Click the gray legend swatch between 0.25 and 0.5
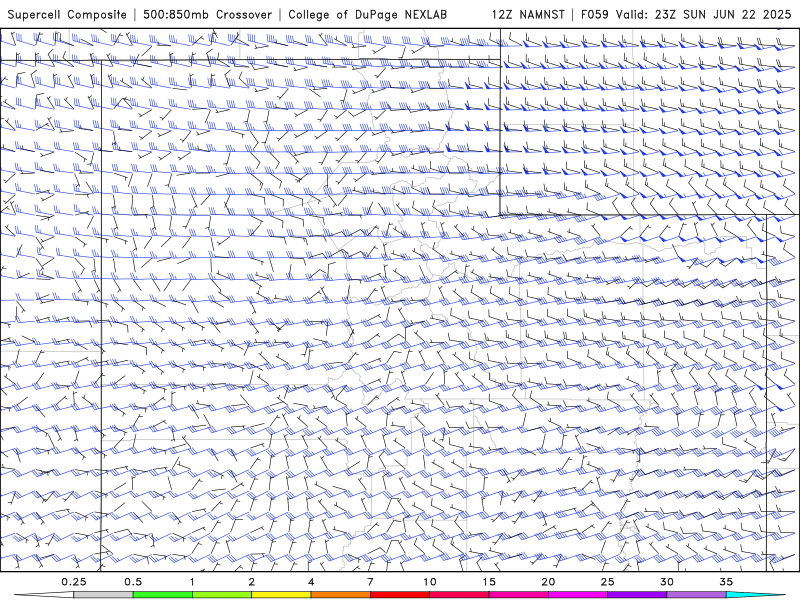Image resolution: width=800 pixels, height=600 pixels. click(104, 595)
